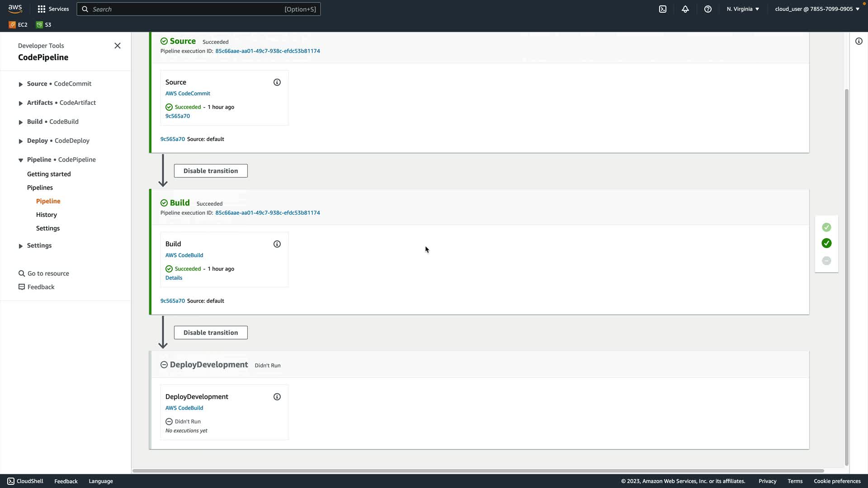This screenshot has height=488, width=868.
Task: Open Build stage Details link
Action: pos(174,278)
